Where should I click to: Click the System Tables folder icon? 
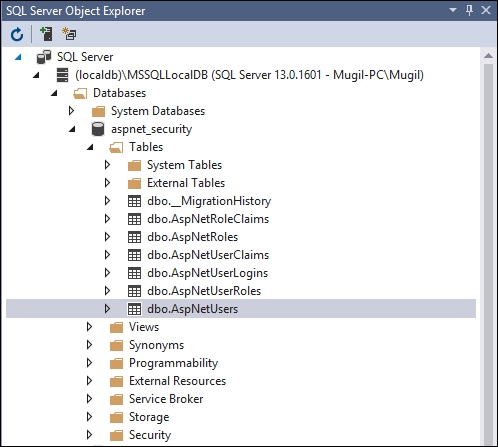coord(134,165)
